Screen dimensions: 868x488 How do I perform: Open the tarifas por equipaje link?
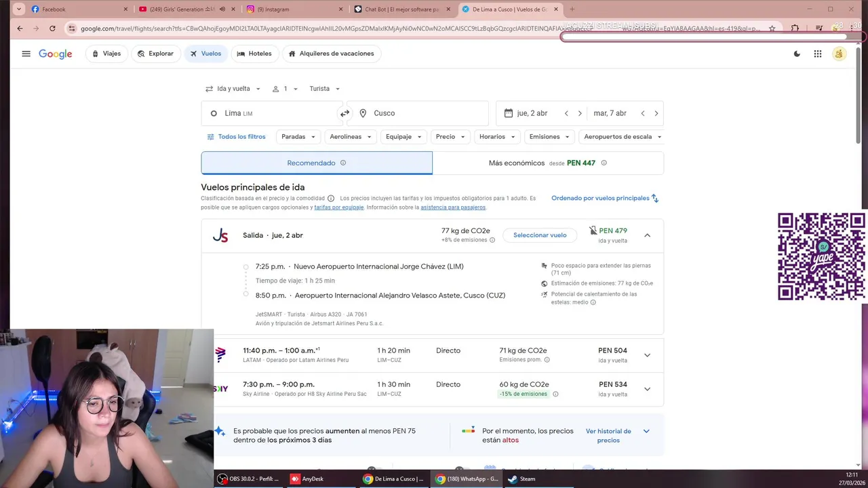tap(339, 207)
